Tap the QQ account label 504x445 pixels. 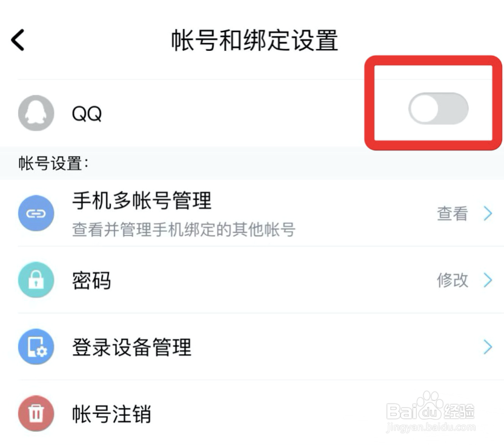[x=87, y=113]
